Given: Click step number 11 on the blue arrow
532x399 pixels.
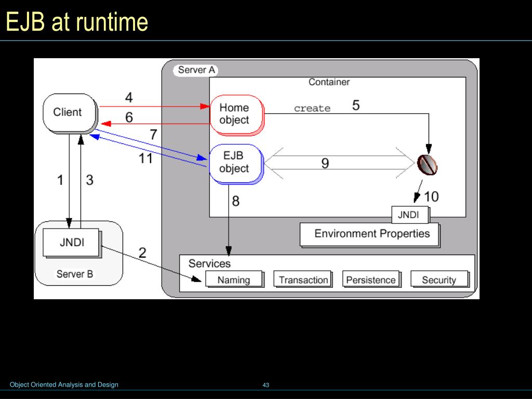Looking at the screenshot, I should (x=146, y=158).
